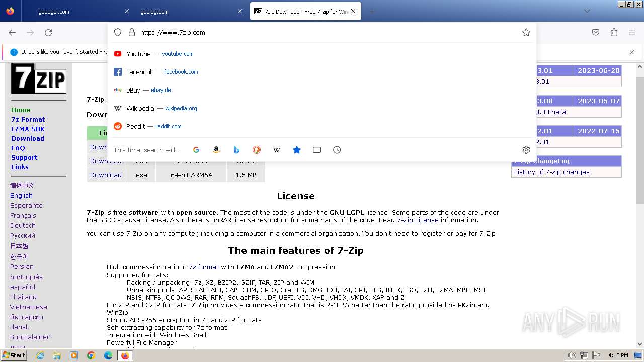644x362 pixels.
Task: Click the scrollbar down arrow
Action: [x=640, y=344]
